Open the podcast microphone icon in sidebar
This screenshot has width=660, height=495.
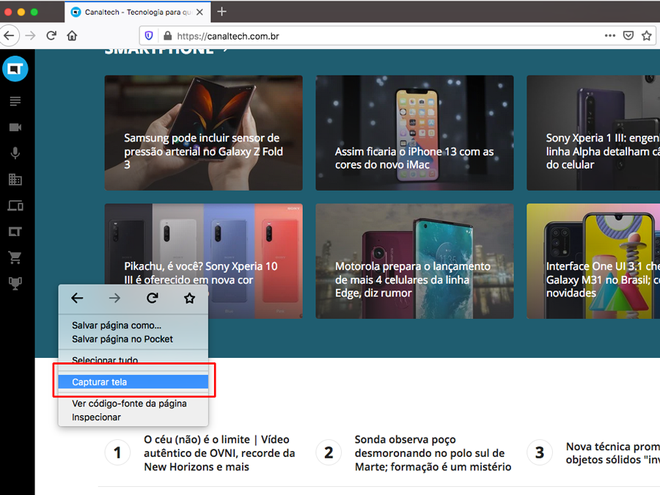15,153
